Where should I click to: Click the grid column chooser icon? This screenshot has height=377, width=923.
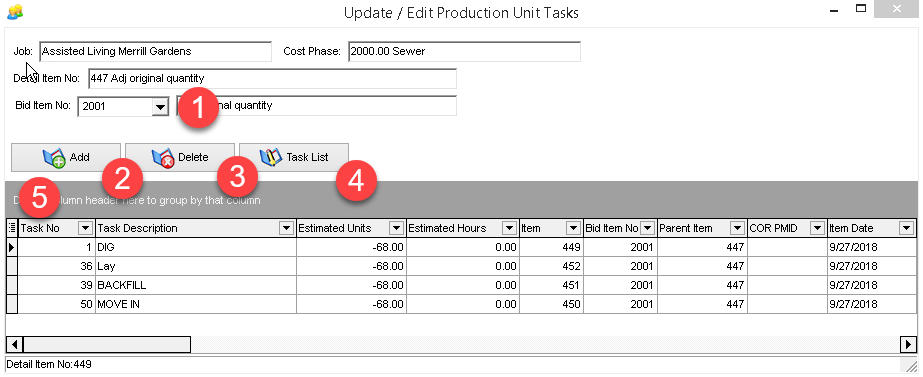[12, 228]
